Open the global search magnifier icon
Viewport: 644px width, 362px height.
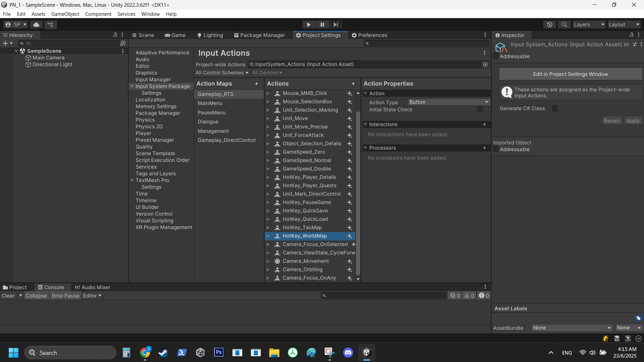click(564, 25)
